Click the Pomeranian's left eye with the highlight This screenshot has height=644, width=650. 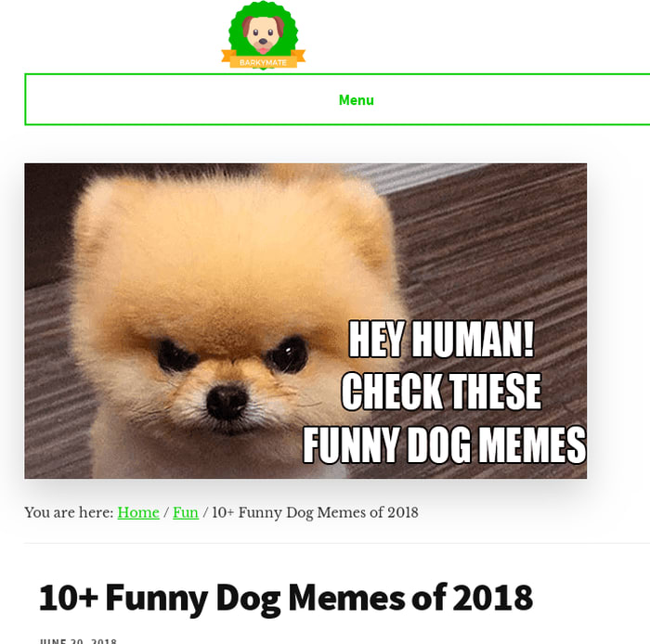pos(287,354)
